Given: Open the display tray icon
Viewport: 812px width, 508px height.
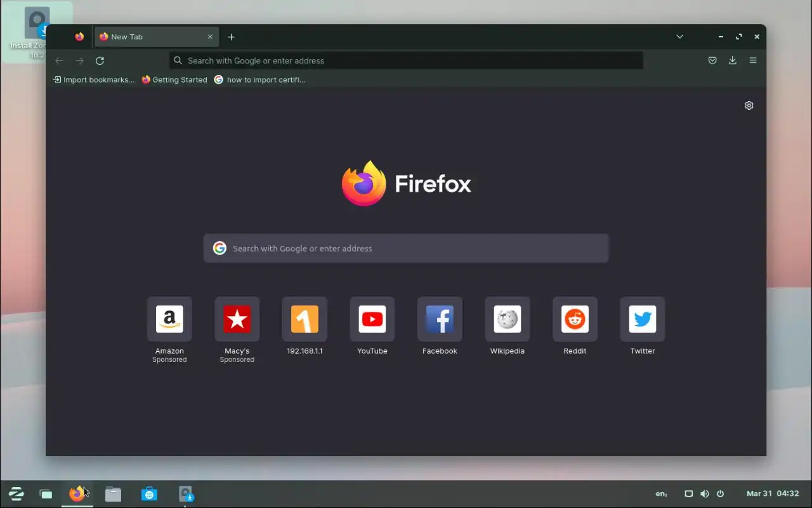Looking at the screenshot, I should [x=688, y=493].
